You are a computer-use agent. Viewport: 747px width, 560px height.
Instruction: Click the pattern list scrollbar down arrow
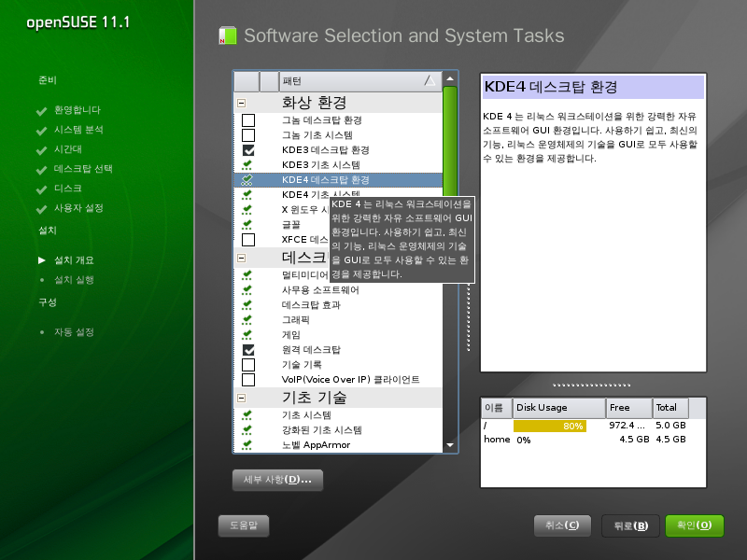pyautogui.click(x=450, y=445)
